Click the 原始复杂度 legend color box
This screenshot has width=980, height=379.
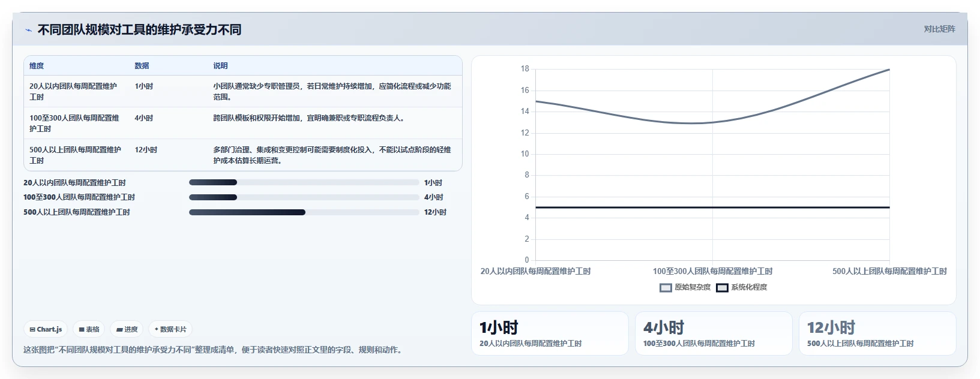[x=666, y=288]
